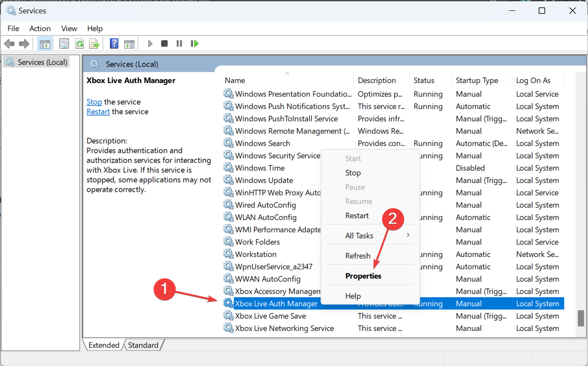The image size is (588, 366).
Task: Toggle Show/Hide Console Tree icon
Action: [45, 44]
